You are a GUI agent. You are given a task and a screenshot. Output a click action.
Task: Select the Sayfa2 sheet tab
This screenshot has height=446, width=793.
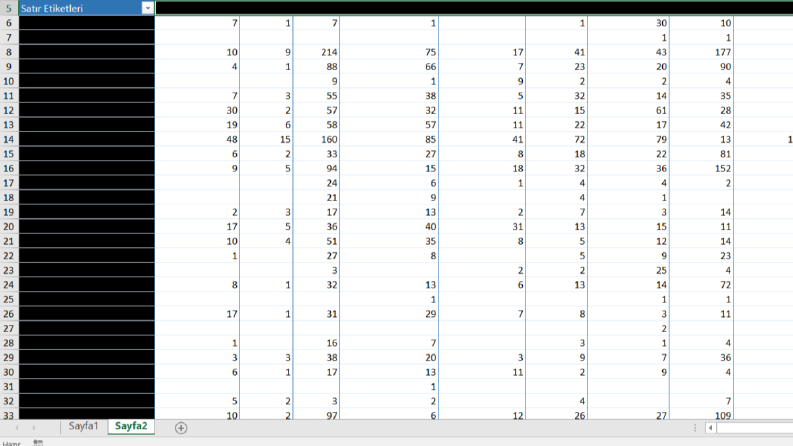click(x=131, y=426)
